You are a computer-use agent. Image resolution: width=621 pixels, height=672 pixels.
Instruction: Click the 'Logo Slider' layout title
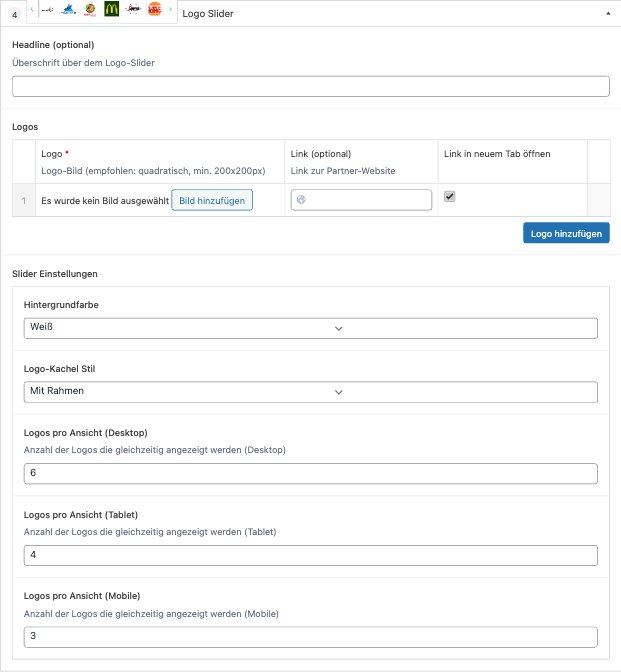click(x=207, y=13)
